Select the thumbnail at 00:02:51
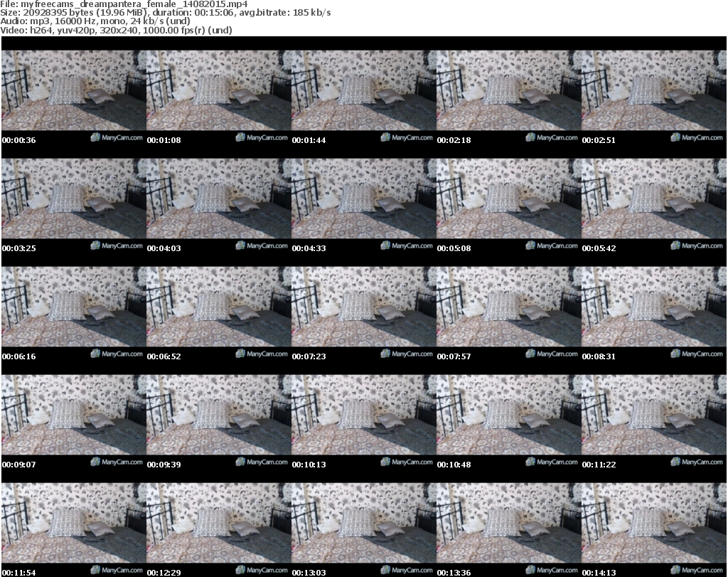The image size is (728, 577). (x=654, y=90)
